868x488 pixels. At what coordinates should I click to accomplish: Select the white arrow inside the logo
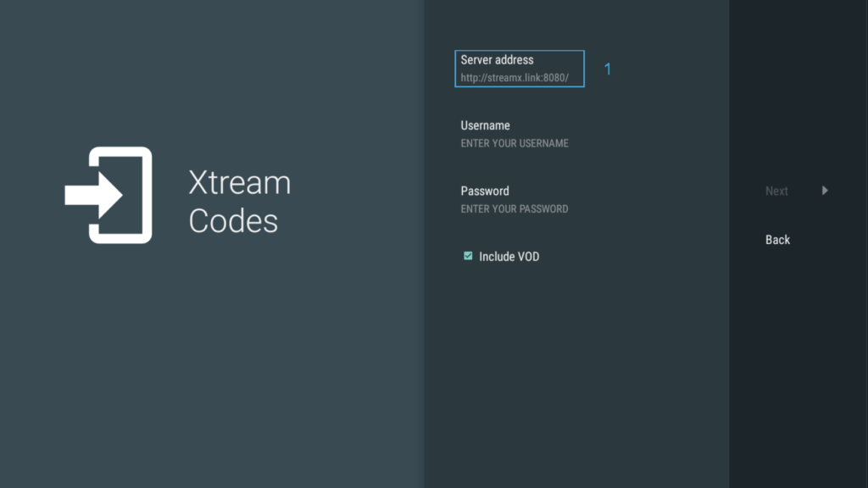[93, 194]
